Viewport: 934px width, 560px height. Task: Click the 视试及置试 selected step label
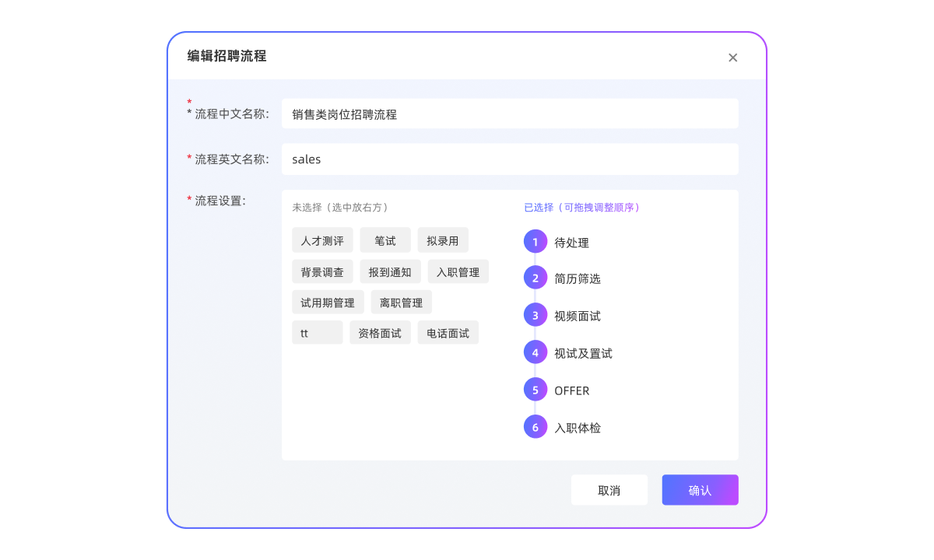coord(584,353)
